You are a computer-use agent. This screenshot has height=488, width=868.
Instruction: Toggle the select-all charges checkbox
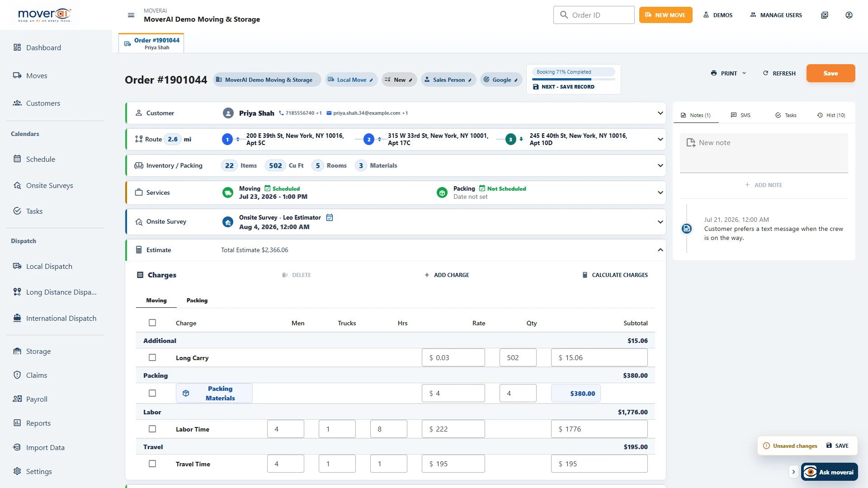tap(152, 323)
